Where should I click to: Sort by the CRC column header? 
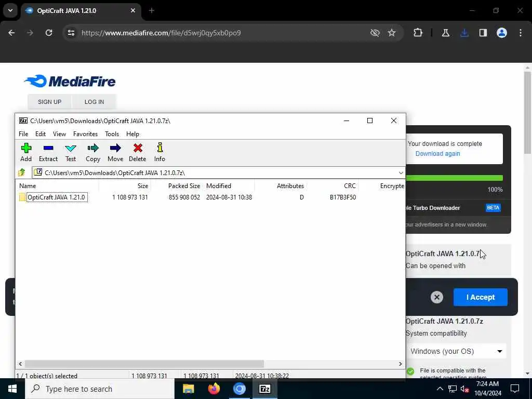click(332, 186)
